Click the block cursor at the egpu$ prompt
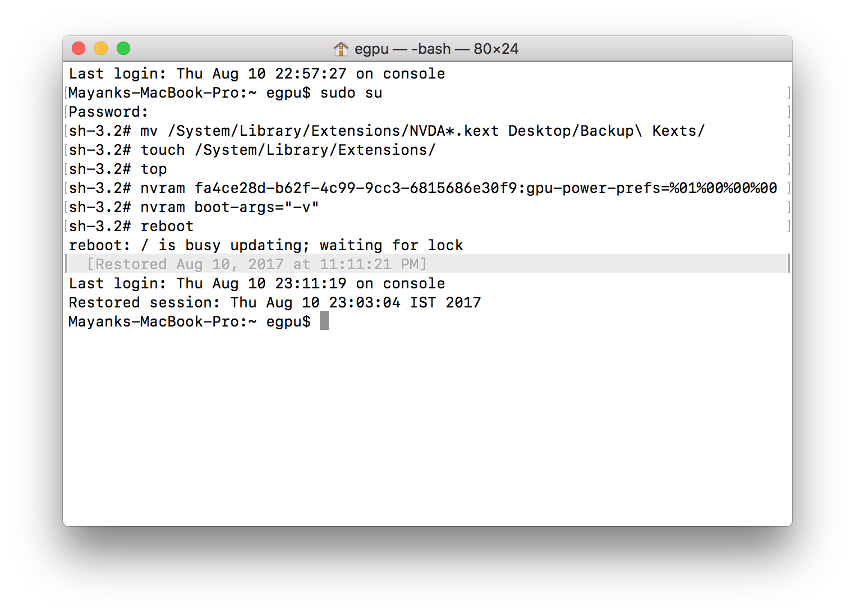The height and width of the screenshot is (616, 855). pos(324,321)
